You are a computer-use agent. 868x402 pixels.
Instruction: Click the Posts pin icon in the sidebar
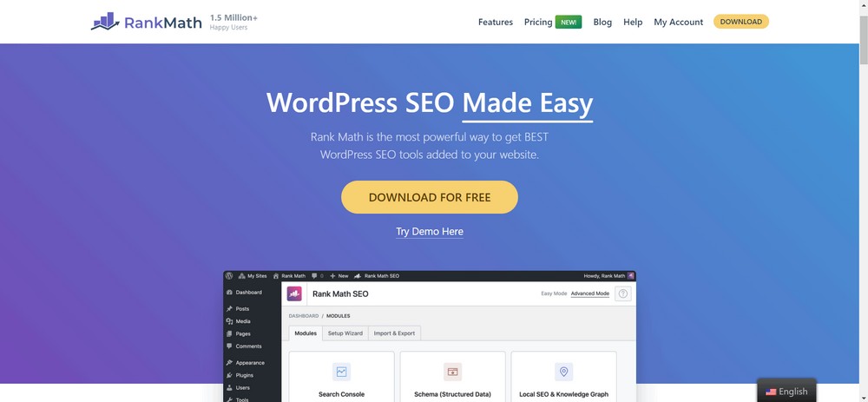point(230,309)
